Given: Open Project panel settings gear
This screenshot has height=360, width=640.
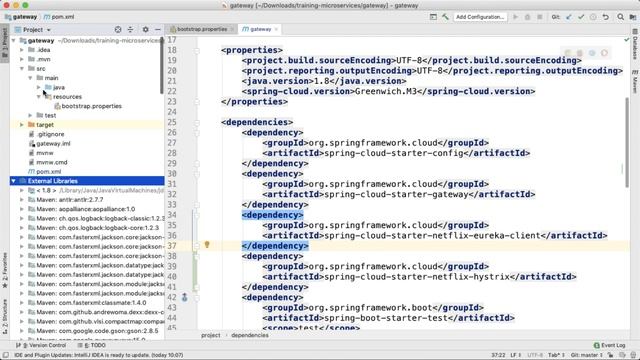Looking at the screenshot, I should click(x=145, y=29).
